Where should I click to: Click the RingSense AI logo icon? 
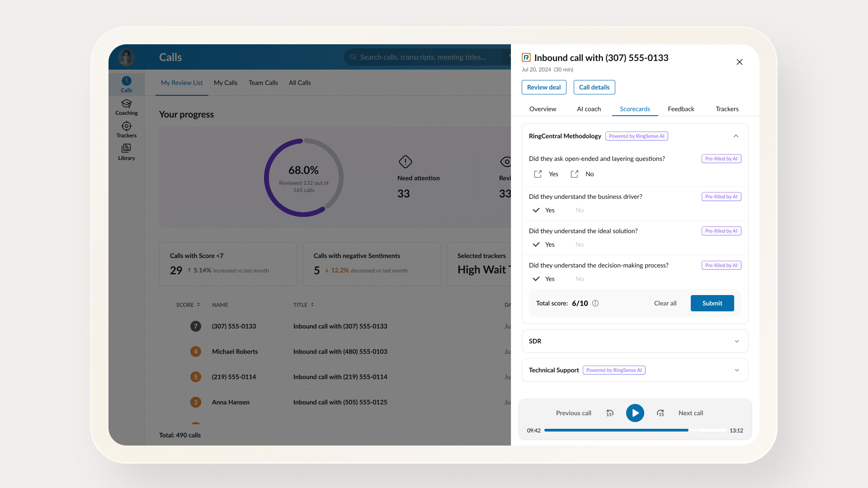tap(526, 57)
